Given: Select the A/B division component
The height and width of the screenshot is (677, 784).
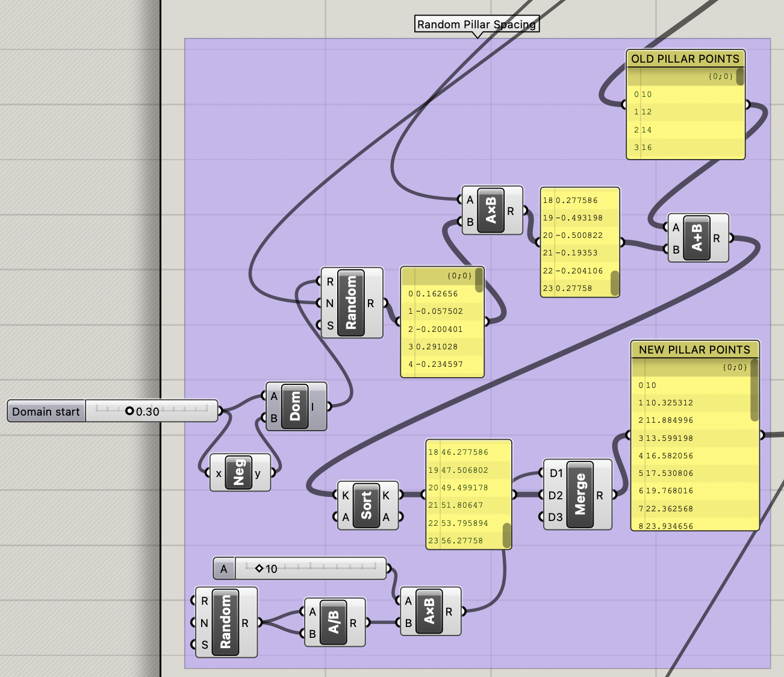Looking at the screenshot, I should 334,622.
